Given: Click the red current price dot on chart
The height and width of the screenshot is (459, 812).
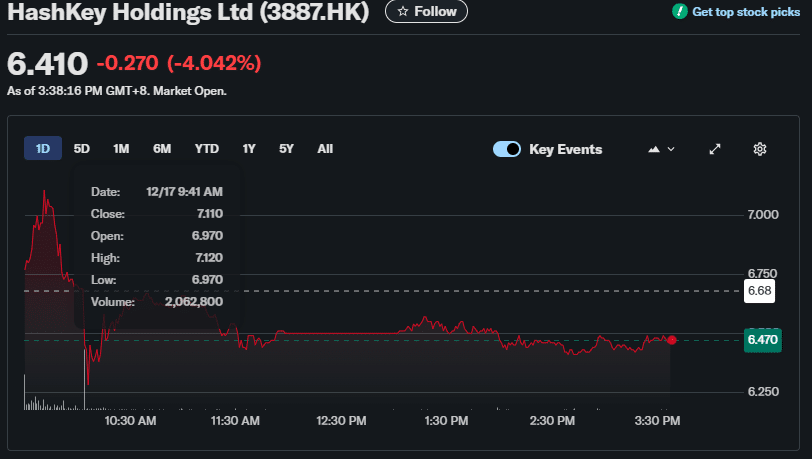Looking at the screenshot, I should pyautogui.click(x=672, y=340).
